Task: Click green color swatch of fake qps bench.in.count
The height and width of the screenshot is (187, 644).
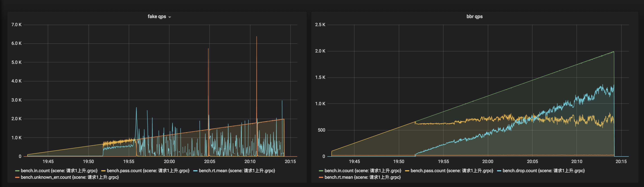Action: pyautogui.click(x=17, y=171)
